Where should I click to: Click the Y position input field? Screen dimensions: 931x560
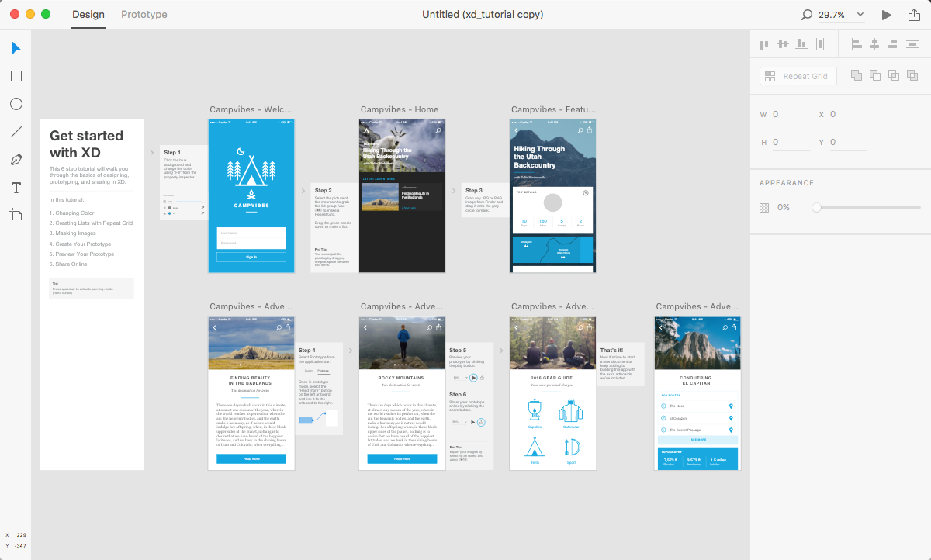[x=848, y=143]
